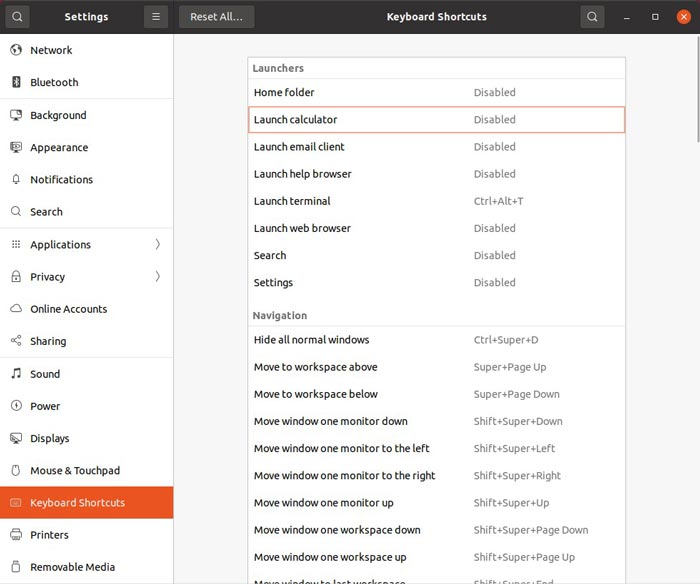Go to Online Accounts settings
Viewport: 700px width, 584px height.
coord(68,309)
